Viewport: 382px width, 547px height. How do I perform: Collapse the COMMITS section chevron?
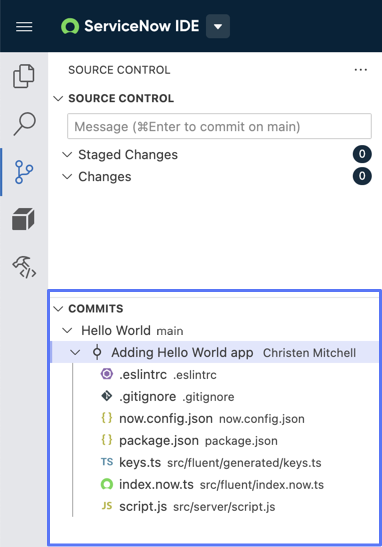point(58,308)
